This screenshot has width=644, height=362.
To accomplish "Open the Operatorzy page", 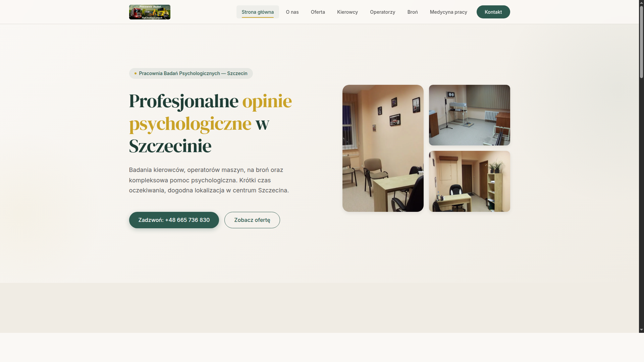I will 382,12.
